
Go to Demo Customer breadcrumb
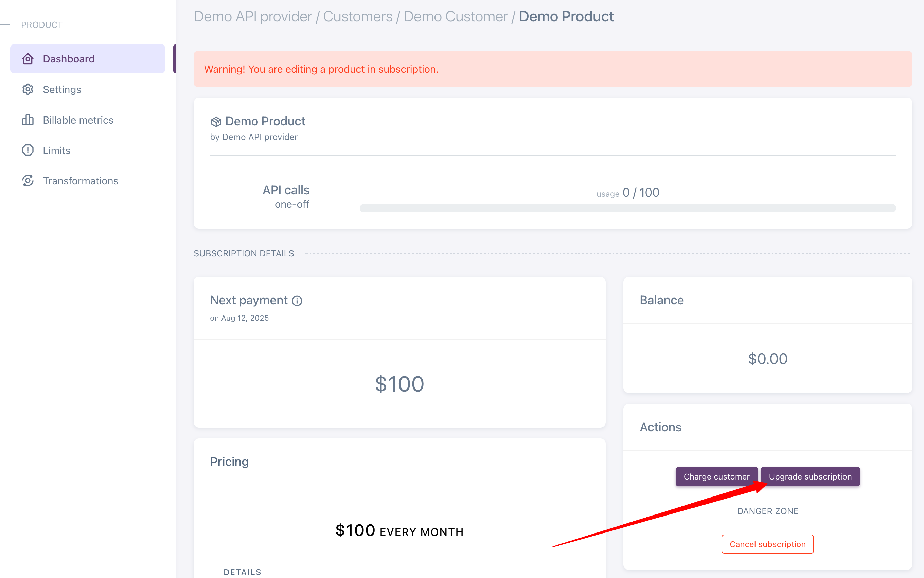click(455, 17)
